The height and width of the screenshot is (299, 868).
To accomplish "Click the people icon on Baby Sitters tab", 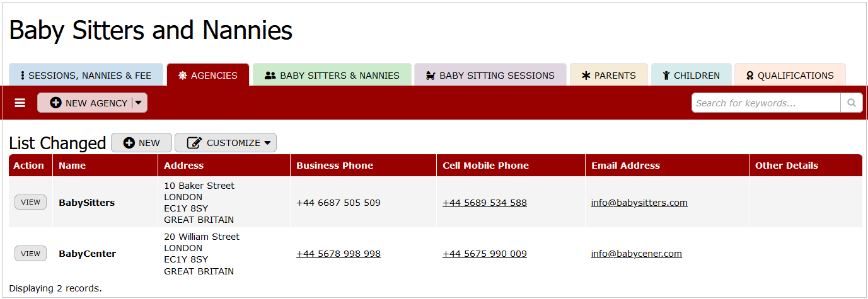I will 270,76.
